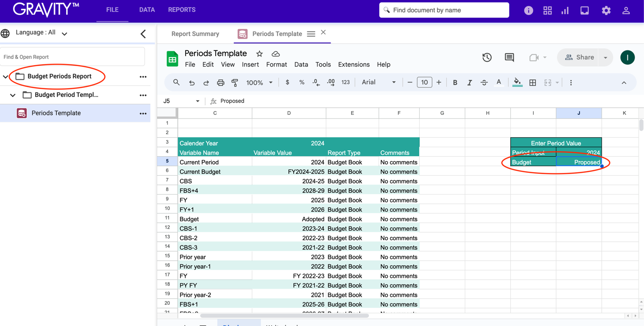Viewport: 644px width, 326px height.
Task: Select cell containing FY2024-2025
Action: pyautogui.click(x=289, y=172)
